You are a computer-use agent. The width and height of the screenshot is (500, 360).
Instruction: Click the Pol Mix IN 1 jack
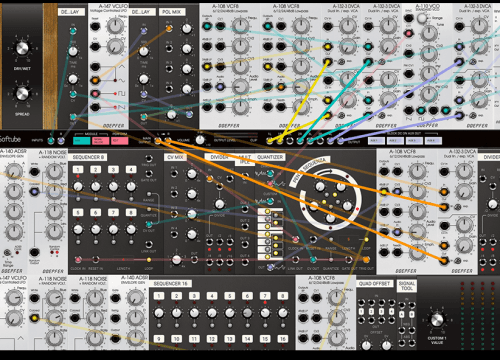pyautogui.click(x=169, y=29)
